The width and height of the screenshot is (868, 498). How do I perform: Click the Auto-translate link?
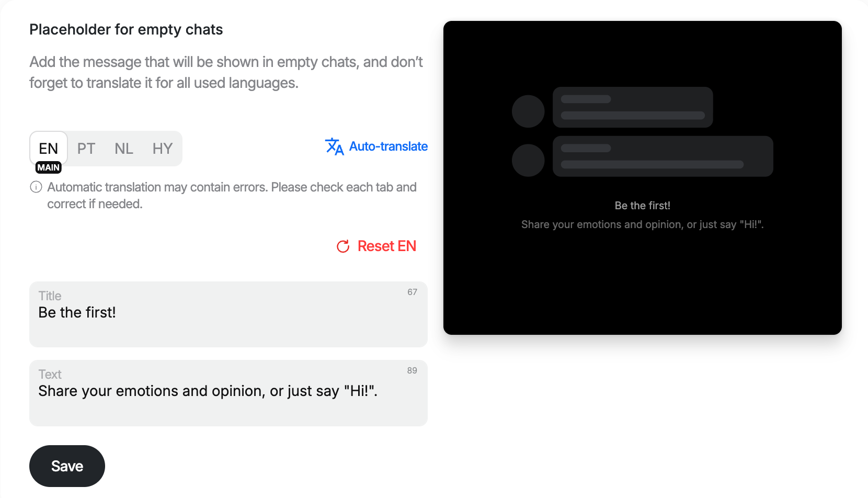[x=376, y=146]
